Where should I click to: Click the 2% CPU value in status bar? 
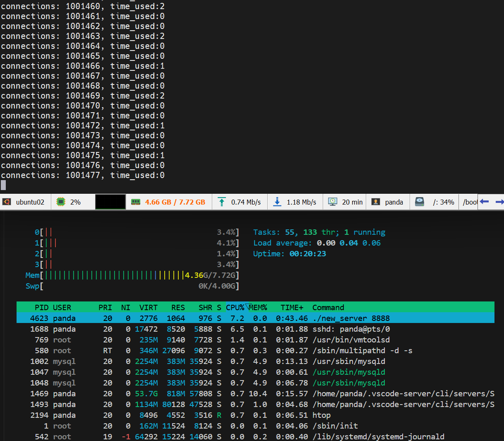(75, 202)
